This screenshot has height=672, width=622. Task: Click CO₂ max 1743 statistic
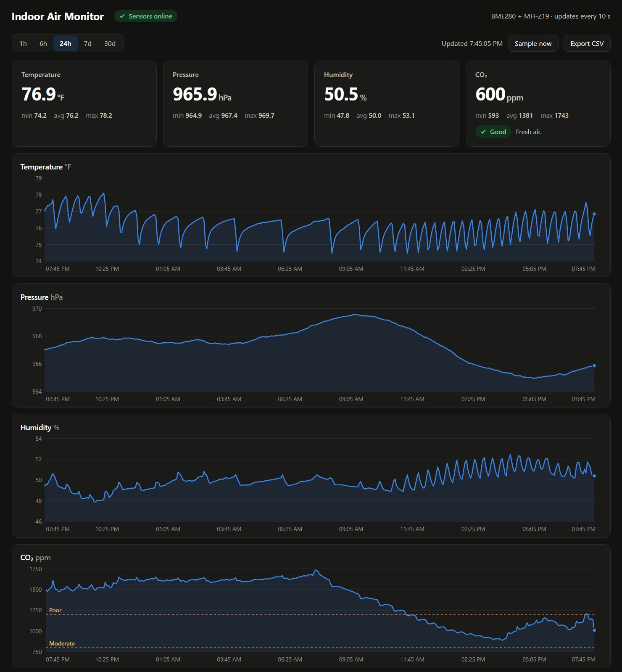(554, 116)
